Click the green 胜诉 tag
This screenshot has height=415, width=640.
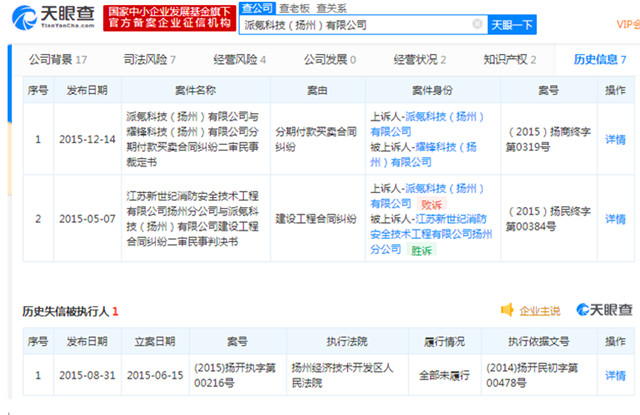[421, 250]
